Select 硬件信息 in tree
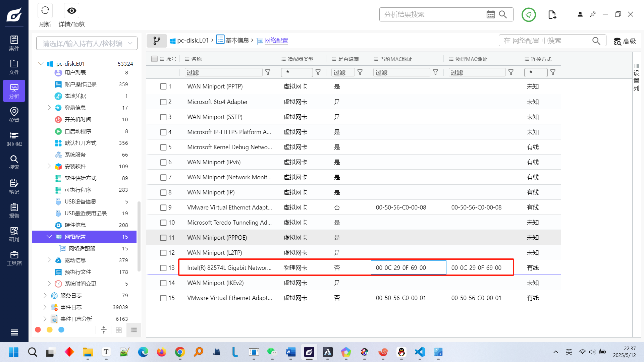Viewport: 644px width, 362px height. [x=75, y=225]
